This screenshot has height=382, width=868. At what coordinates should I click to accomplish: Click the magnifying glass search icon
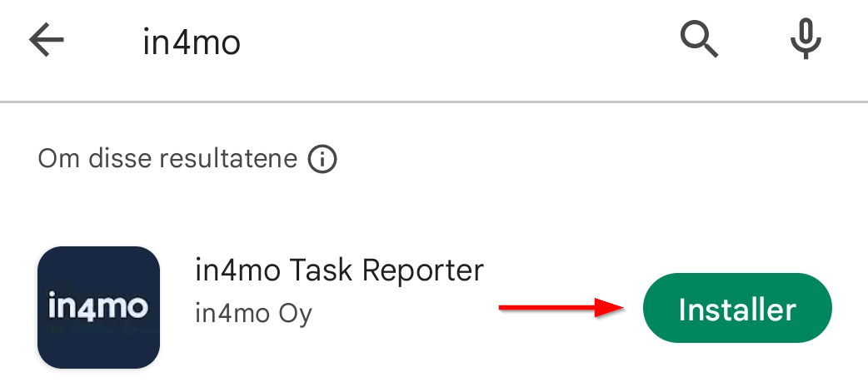pos(699,39)
